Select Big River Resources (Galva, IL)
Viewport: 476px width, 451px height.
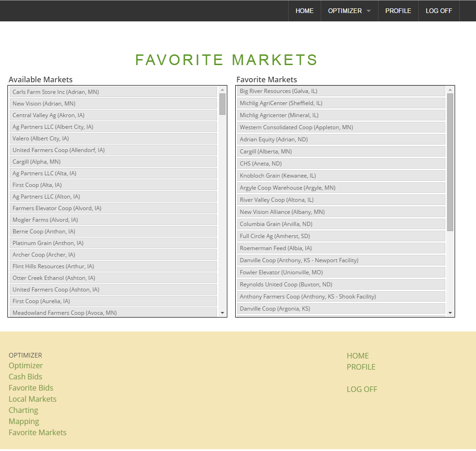pos(341,91)
